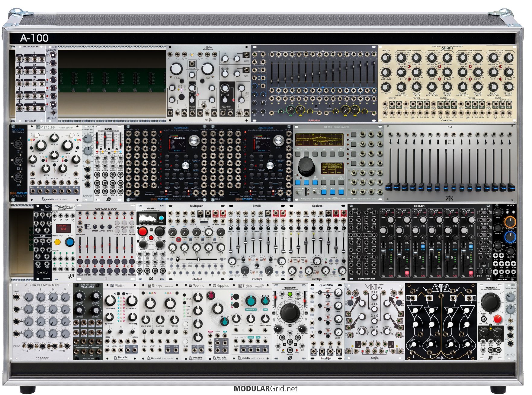
Task: Toggle the blue XFADE button on Xcelon channel 3
Action: point(423,246)
